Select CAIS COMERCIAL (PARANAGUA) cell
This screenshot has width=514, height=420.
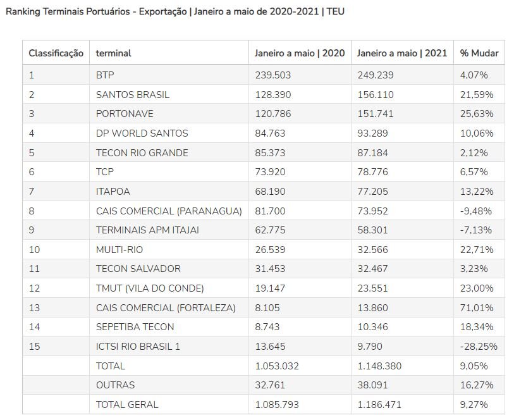tap(169, 211)
